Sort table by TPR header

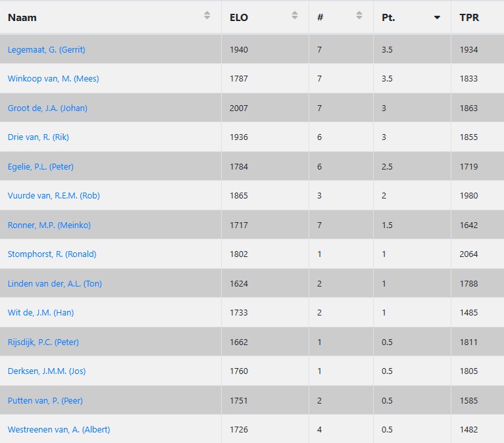tap(469, 18)
